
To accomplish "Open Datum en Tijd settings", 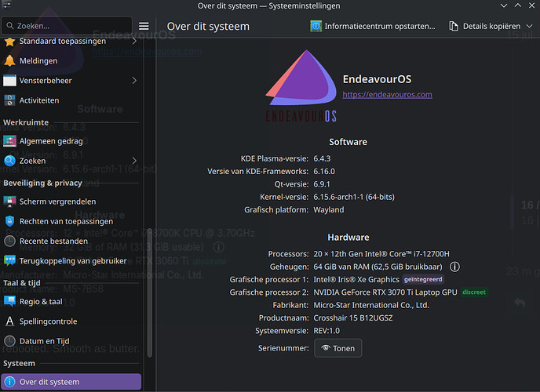I will (71, 341).
